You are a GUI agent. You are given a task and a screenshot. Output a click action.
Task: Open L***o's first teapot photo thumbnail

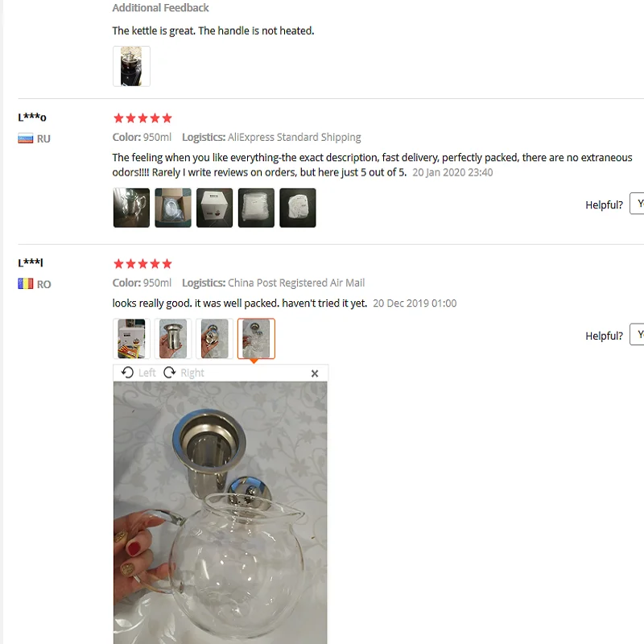pyautogui.click(x=131, y=208)
